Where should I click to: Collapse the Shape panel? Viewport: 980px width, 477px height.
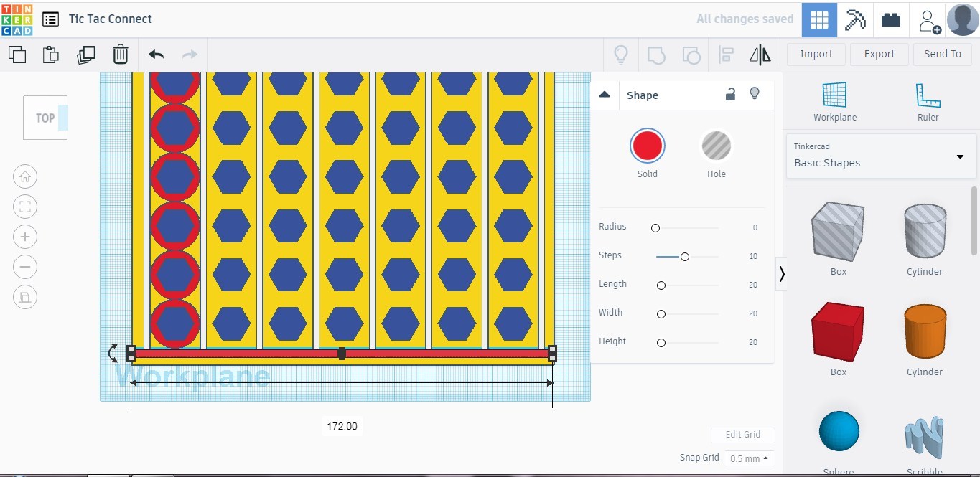pos(605,95)
